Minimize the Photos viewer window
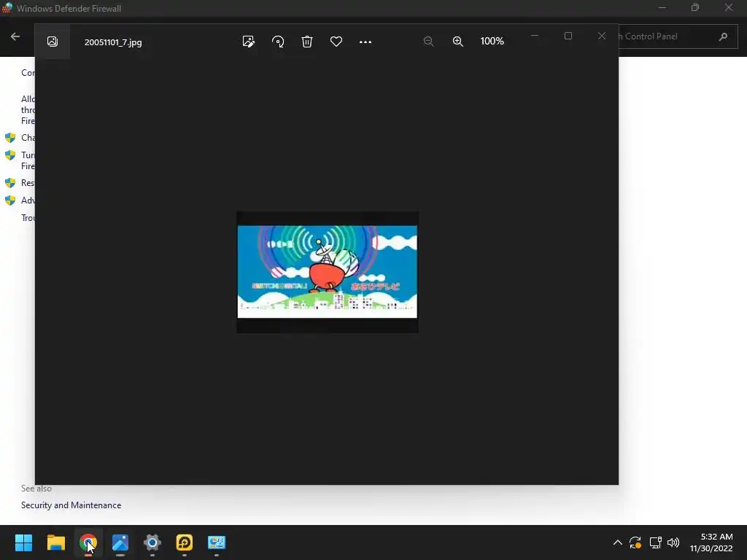 pyautogui.click(x=535, y=36)
